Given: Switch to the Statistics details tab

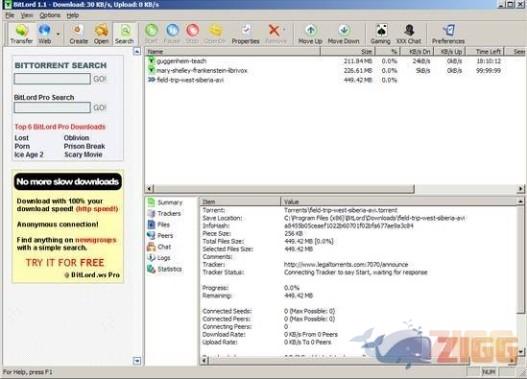Looking at the screenshot, I should pyautogui.click(x=165, y=269).
